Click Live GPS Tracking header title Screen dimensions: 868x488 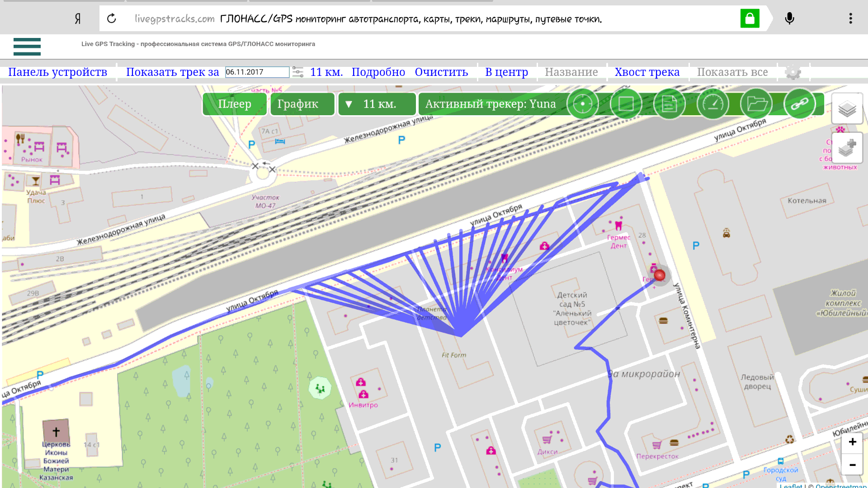point(198,44)
